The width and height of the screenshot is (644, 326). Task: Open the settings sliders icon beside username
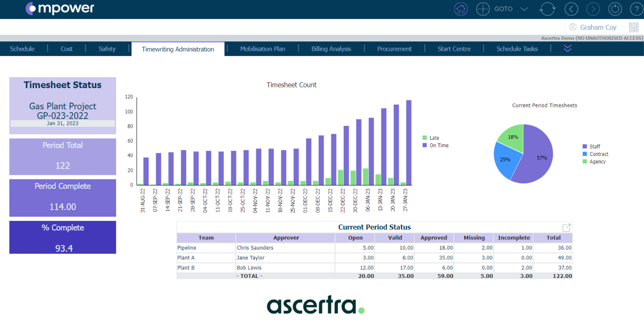(x=633, y=27)
